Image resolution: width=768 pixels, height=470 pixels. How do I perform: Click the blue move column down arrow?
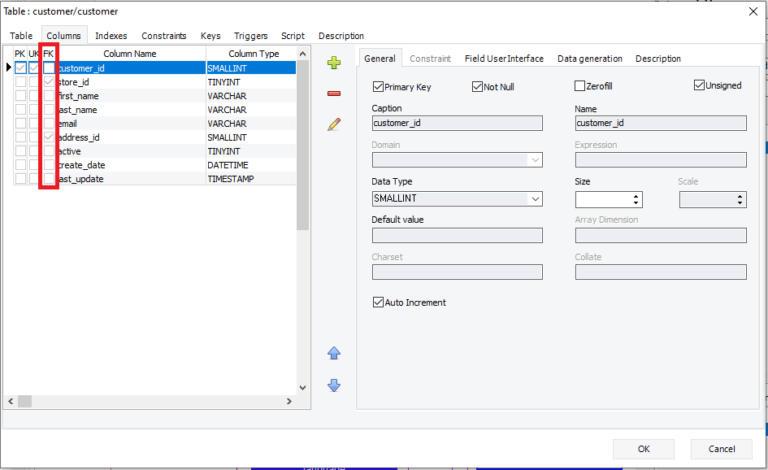[x=334, y=385]
